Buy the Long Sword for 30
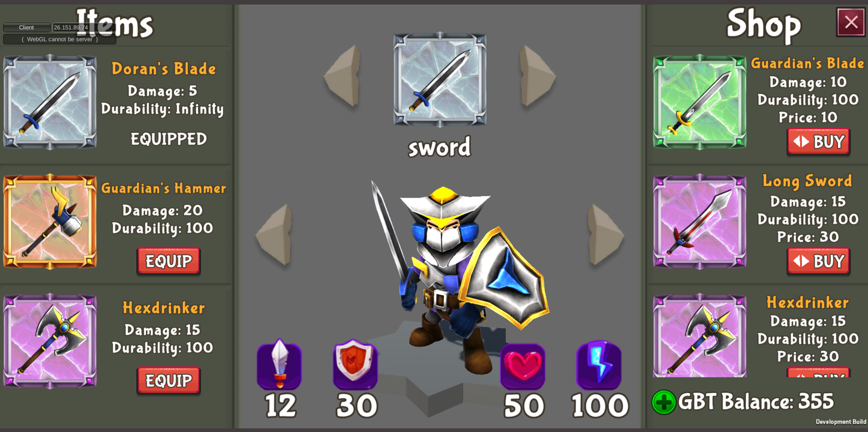The image size is (868, 432). click(x=818, y=261)
